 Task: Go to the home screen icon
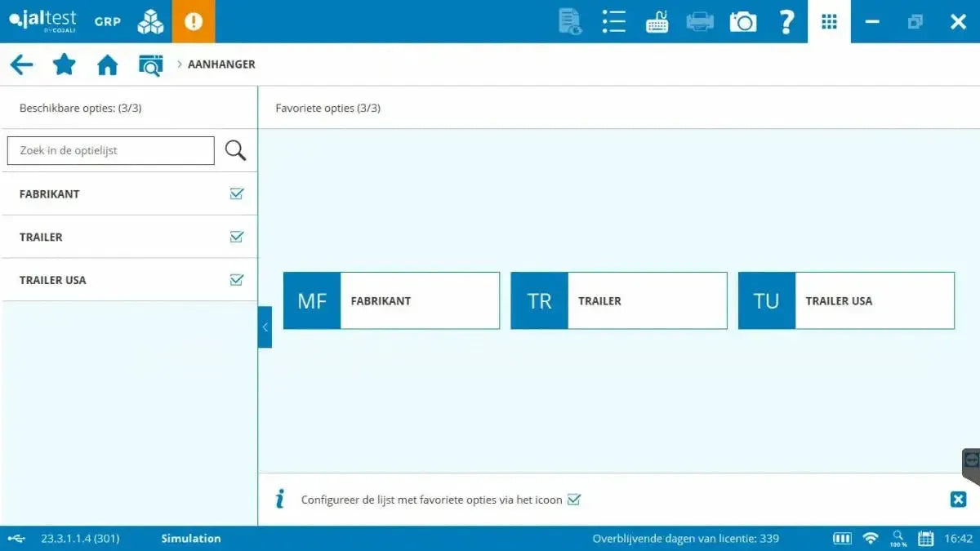tap(107, 64)
